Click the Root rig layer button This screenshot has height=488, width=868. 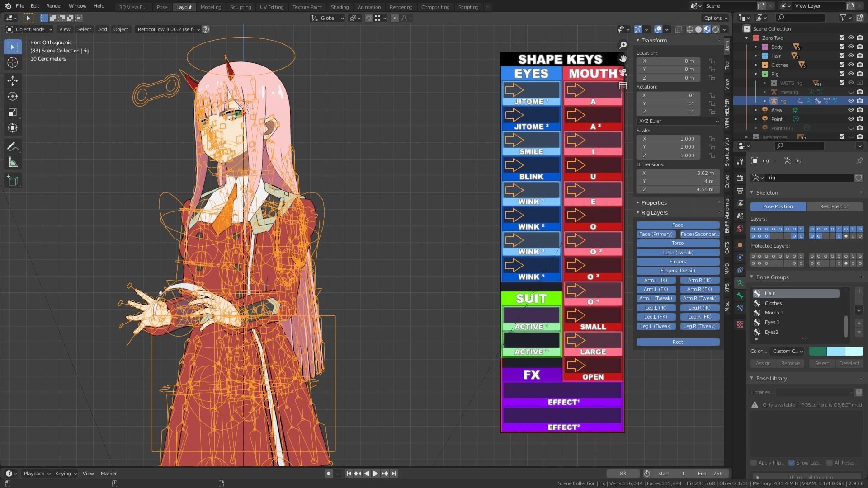(x=678, y=342)
